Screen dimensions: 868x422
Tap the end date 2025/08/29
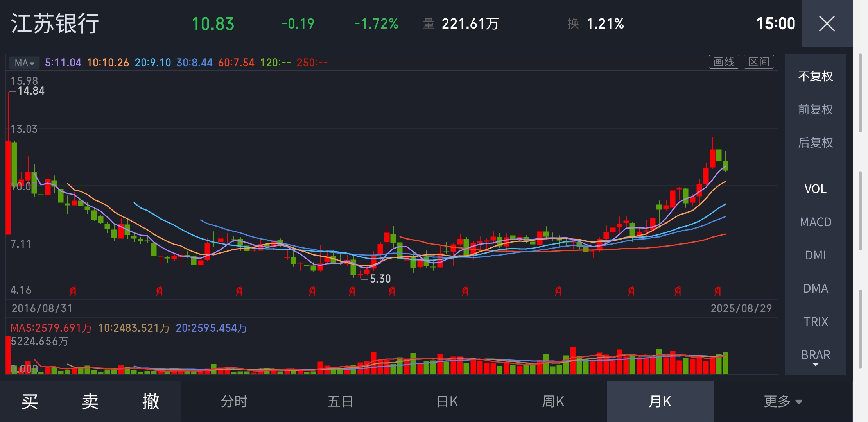741,308
